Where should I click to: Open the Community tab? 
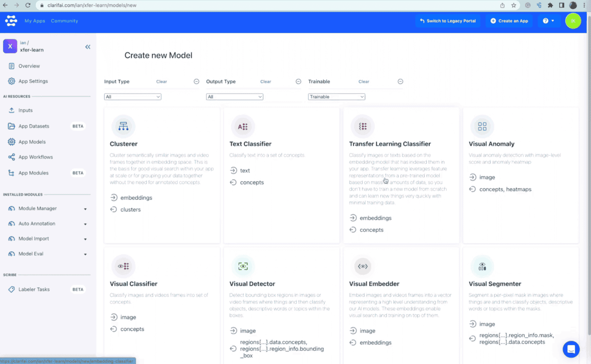64,21
